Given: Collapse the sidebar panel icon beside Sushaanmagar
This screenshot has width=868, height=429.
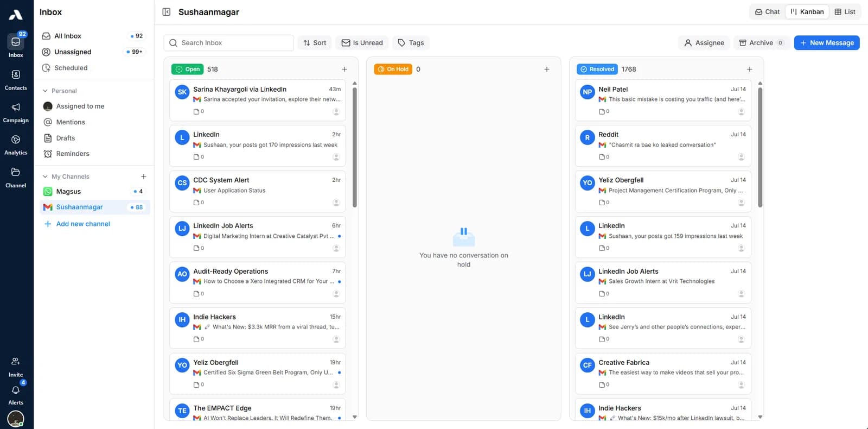Looking at the screenshot, I should tap(167, 12).
